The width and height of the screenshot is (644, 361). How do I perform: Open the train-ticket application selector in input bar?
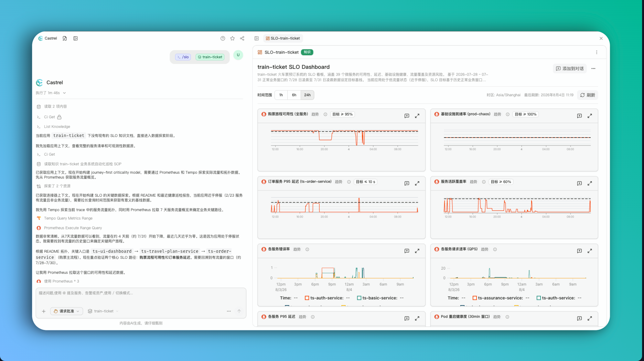coord(103,311)
